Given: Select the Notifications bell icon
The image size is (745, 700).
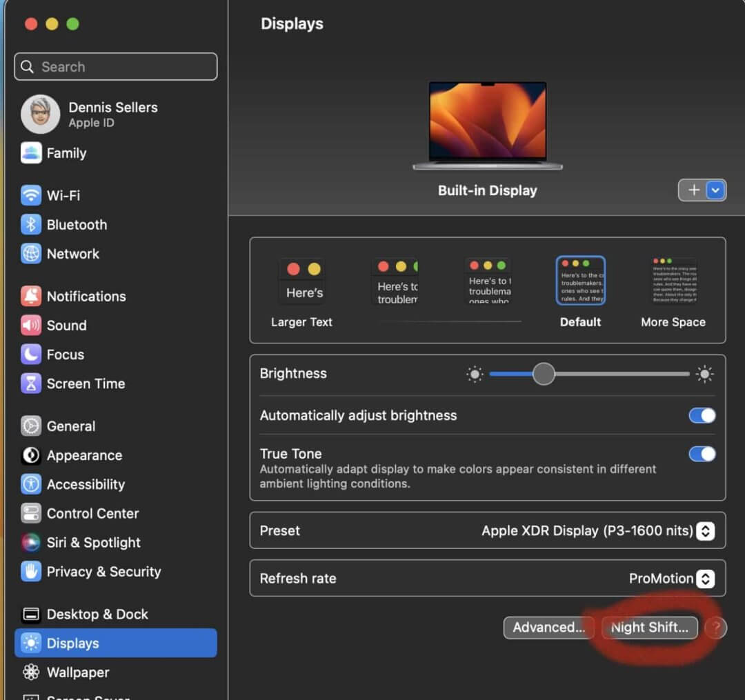Looking at the screenshot, I should tap(31, 297).
